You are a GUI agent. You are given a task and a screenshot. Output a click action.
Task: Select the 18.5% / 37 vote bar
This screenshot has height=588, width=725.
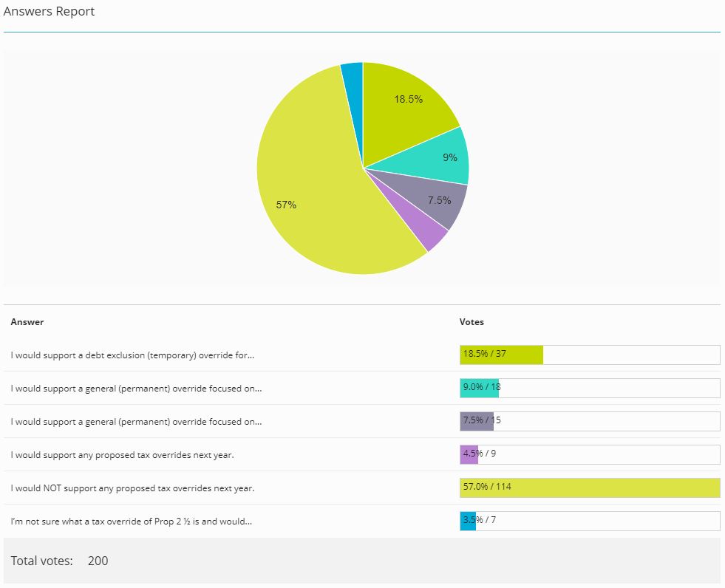coord(590,355)
